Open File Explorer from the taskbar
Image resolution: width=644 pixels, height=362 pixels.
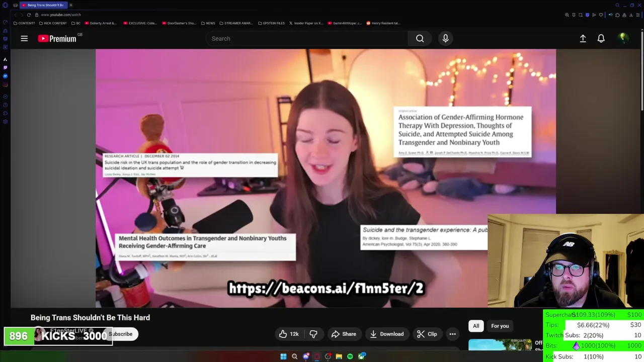click(x=339, y=356)
